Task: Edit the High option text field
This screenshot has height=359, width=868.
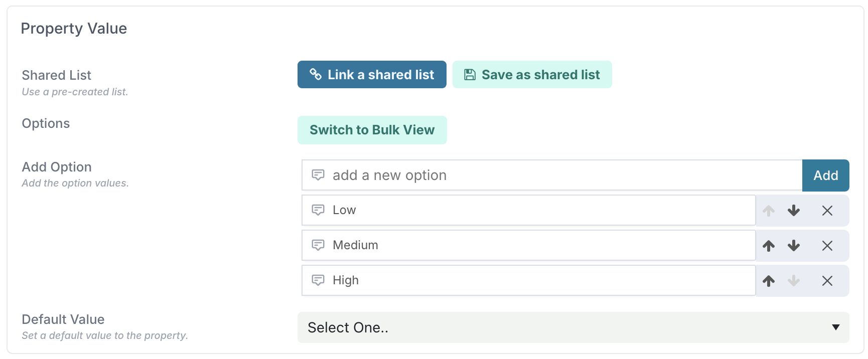Action: (528, 280)
